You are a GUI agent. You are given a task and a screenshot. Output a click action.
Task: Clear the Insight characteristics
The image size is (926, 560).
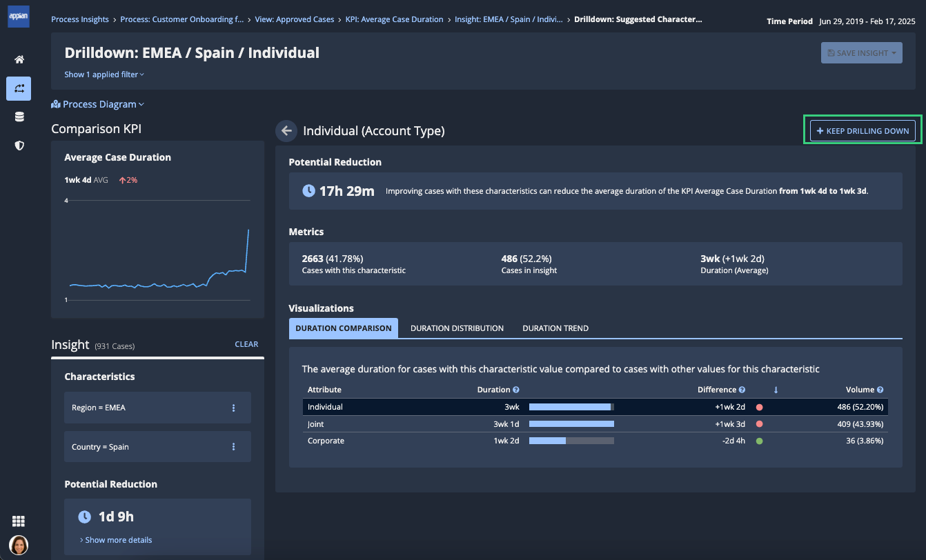(246, 344)
